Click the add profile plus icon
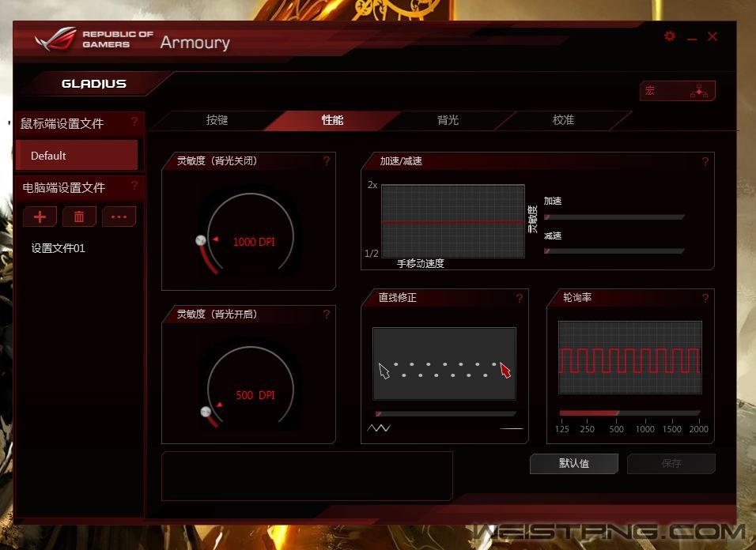Screen dimensions: 756x550 pyautogui.click(x=40, y=217)
